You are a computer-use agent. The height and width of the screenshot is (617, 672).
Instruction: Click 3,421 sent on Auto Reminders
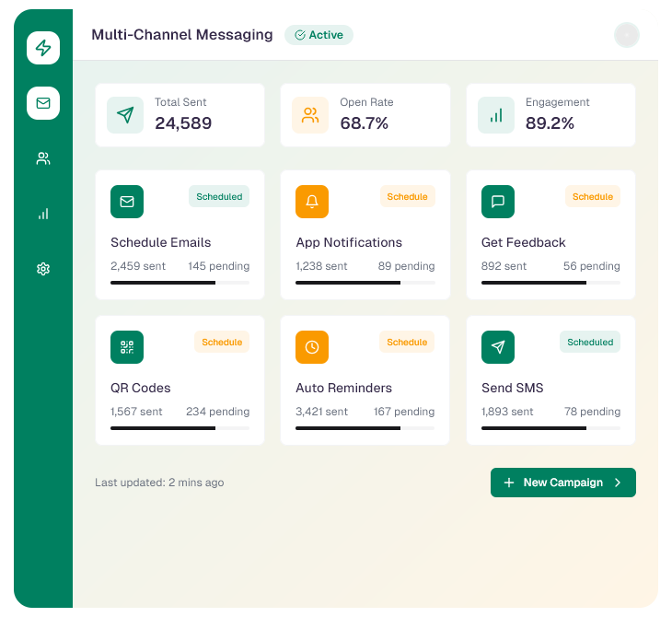(321, 412)
